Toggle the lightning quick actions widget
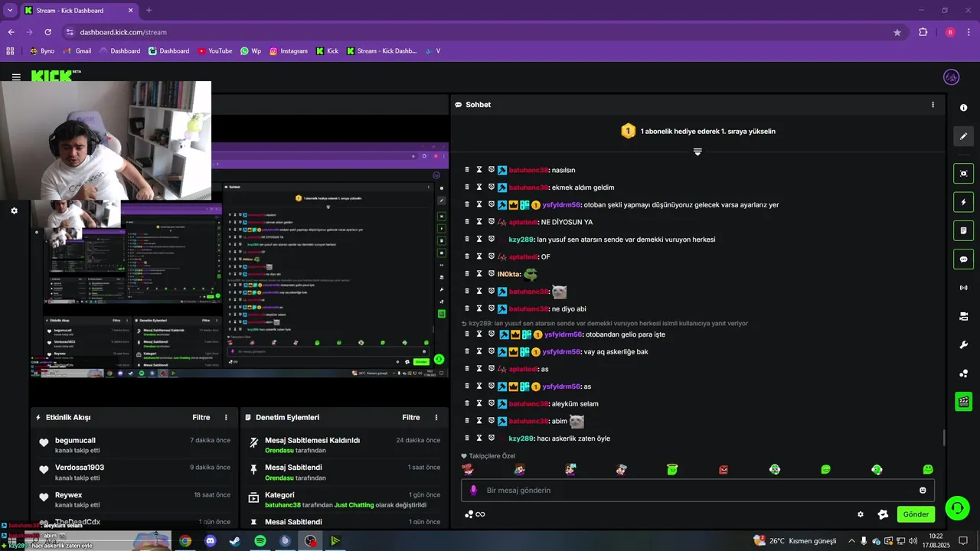 pyautogui.click(x=963, y=202)
